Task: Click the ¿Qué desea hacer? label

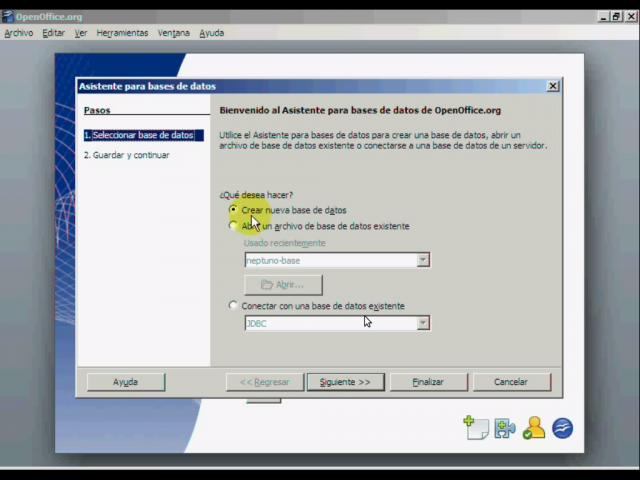Action: (256, 195)
